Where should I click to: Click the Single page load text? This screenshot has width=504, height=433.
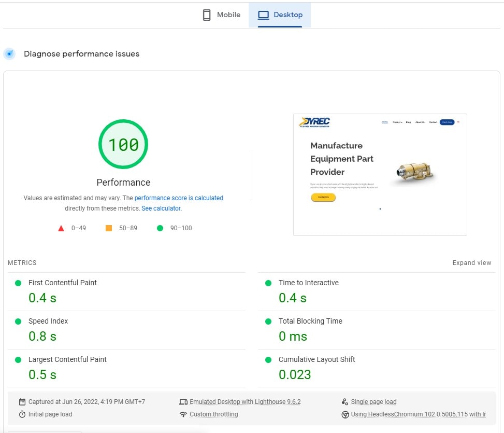(373, 402)
